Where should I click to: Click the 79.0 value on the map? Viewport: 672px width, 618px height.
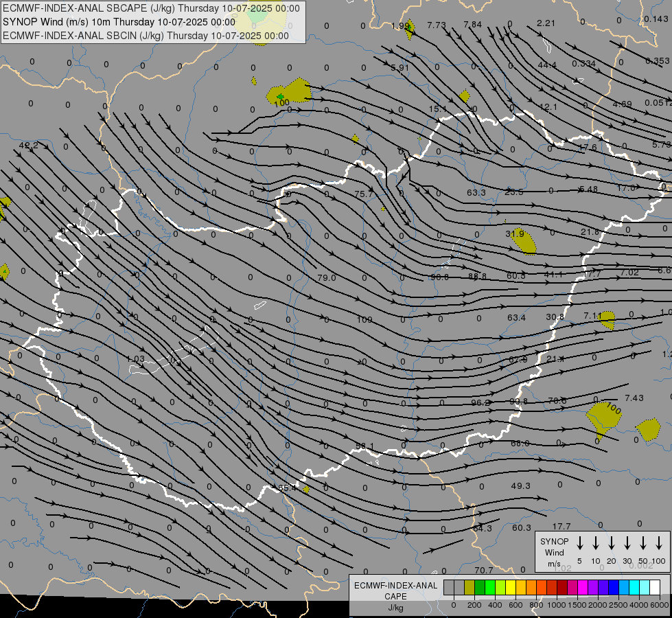327,277
